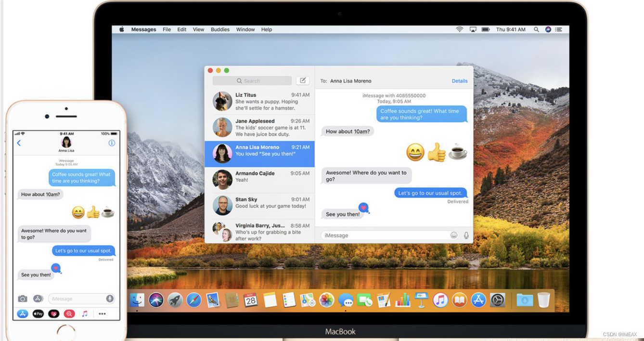Tap App Store apps button beside iPhone field
Viewport: 644px width, 341px height.
pos(38,299)
